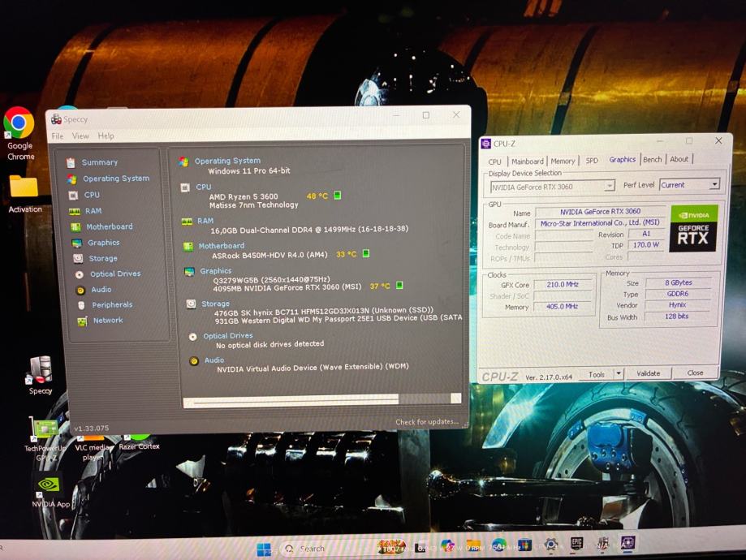The height and width of the screenshot is (560, 746).
Task: Select the TechPowerUp GPU-Z desktop shortcut
Action: click(x=45, y=440)
